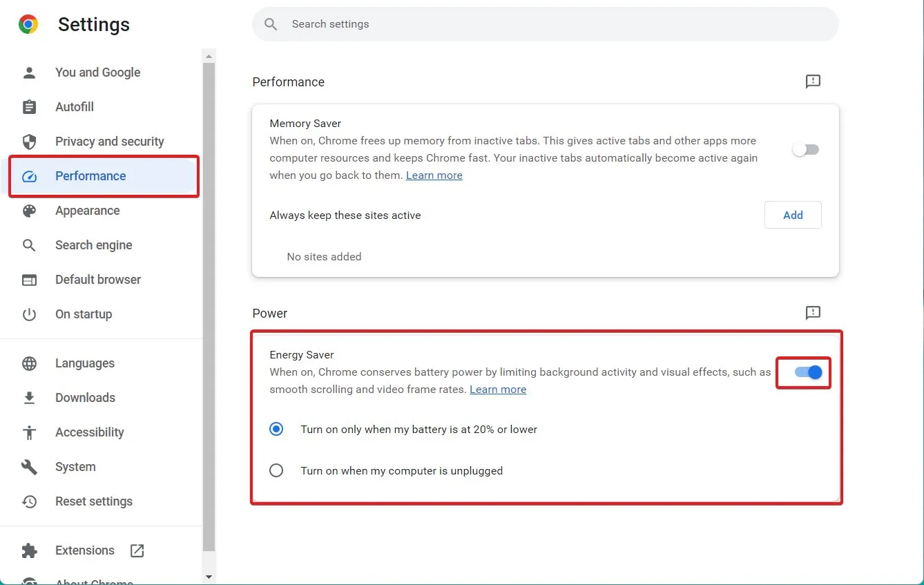Viewport: 924px width, 585px height.
Task: Click the Reset settings history icon
Action: 29,501
